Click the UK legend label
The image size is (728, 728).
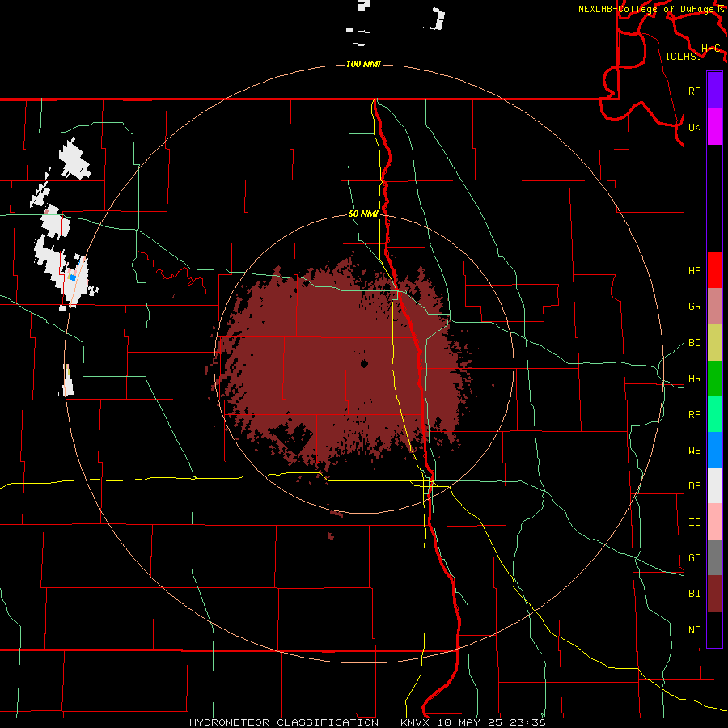pos(694,127)
